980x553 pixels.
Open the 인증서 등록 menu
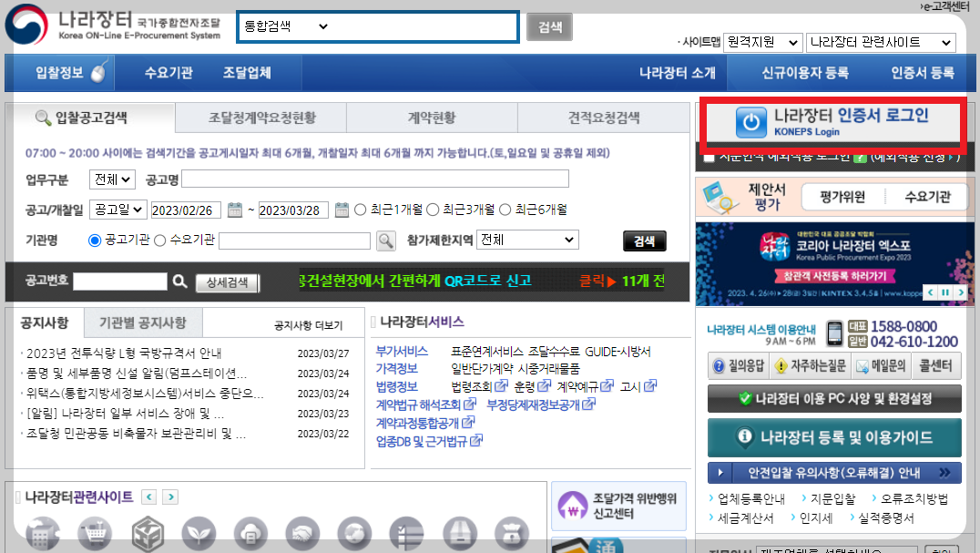923,73
